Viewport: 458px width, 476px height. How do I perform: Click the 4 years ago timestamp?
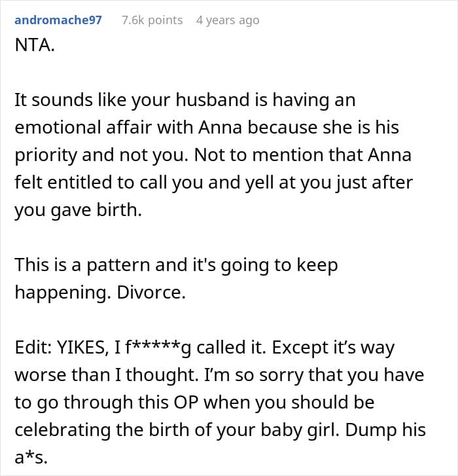pyautogui.click(x=228, y=20)
